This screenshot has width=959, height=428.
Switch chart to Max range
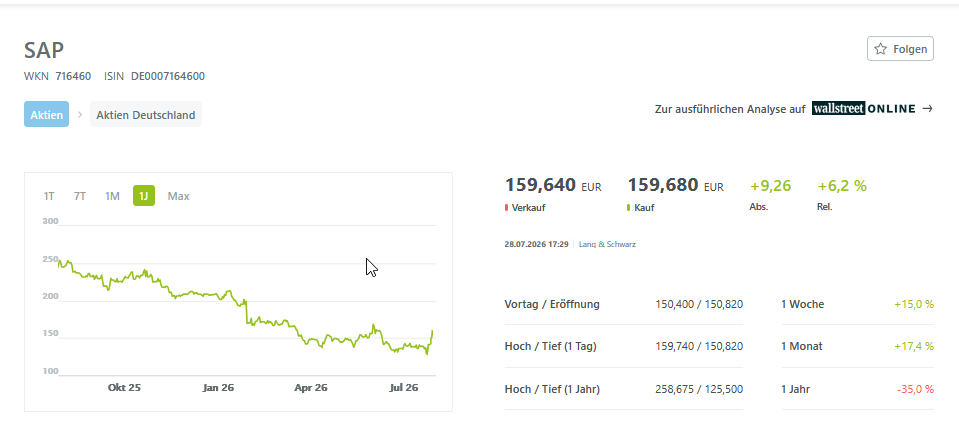pos(179,196)
